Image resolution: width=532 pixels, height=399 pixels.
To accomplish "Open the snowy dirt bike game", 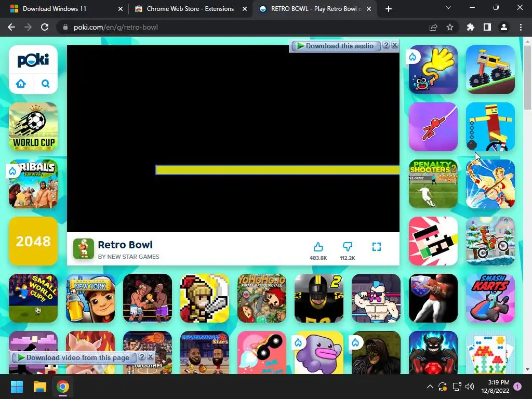I will tap(490, 241).
